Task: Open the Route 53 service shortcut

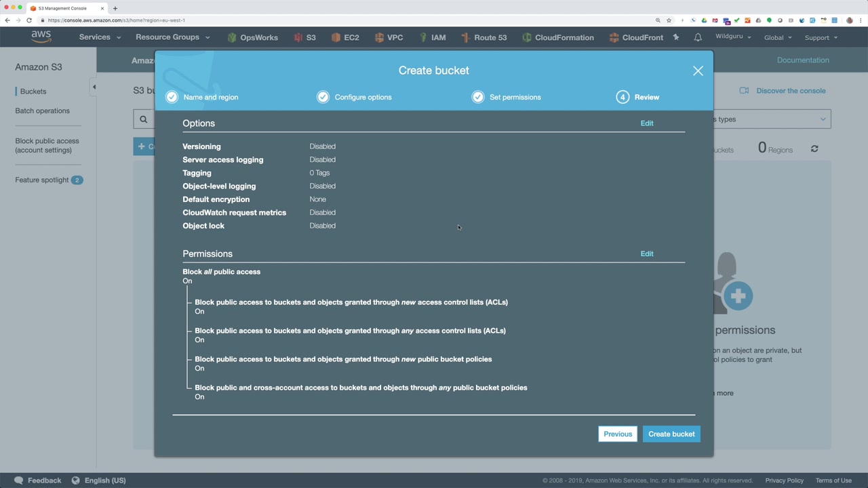Action: (x=484, y=37)
